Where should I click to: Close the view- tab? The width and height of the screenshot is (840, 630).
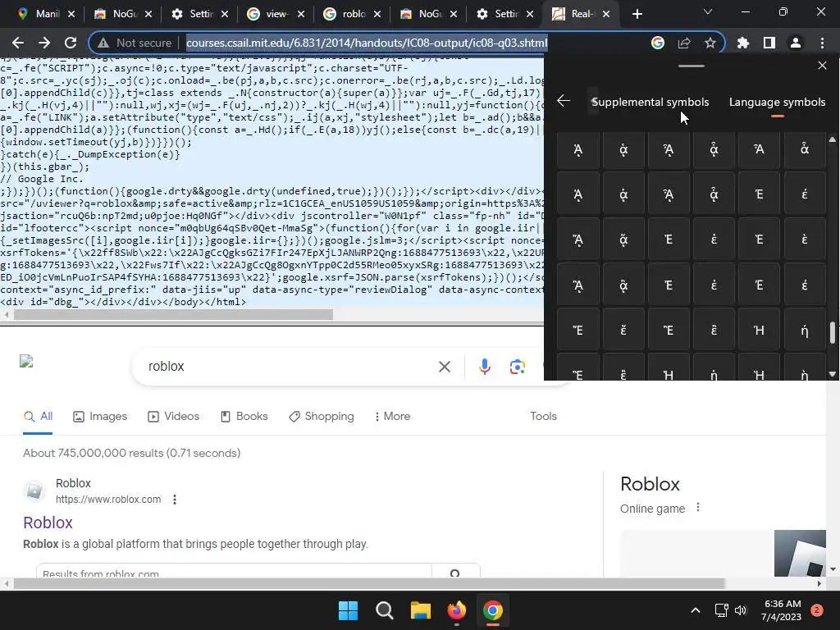coord(301,14)
